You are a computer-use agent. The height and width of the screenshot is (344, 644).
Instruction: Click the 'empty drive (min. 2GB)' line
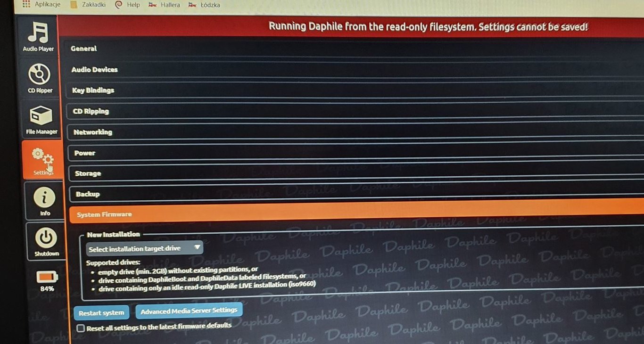pyautogui.click(x=178, y=270)
